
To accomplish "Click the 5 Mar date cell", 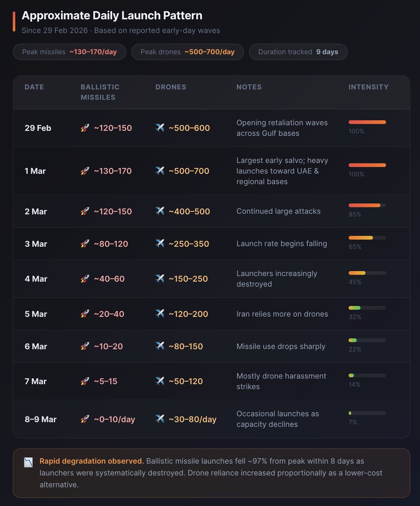I will 36,314.
